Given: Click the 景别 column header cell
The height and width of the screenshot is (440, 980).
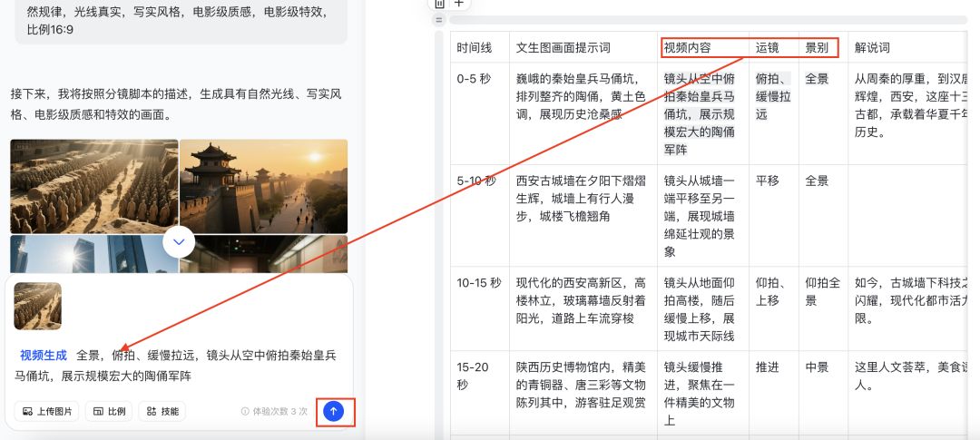Looking at the screenshot, I should click(823, 47).
